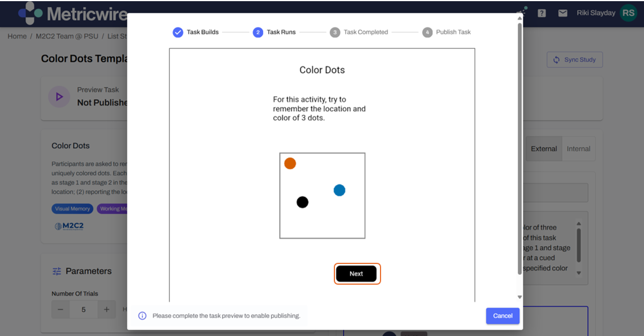Click the Sync Study button

(575, 60)
